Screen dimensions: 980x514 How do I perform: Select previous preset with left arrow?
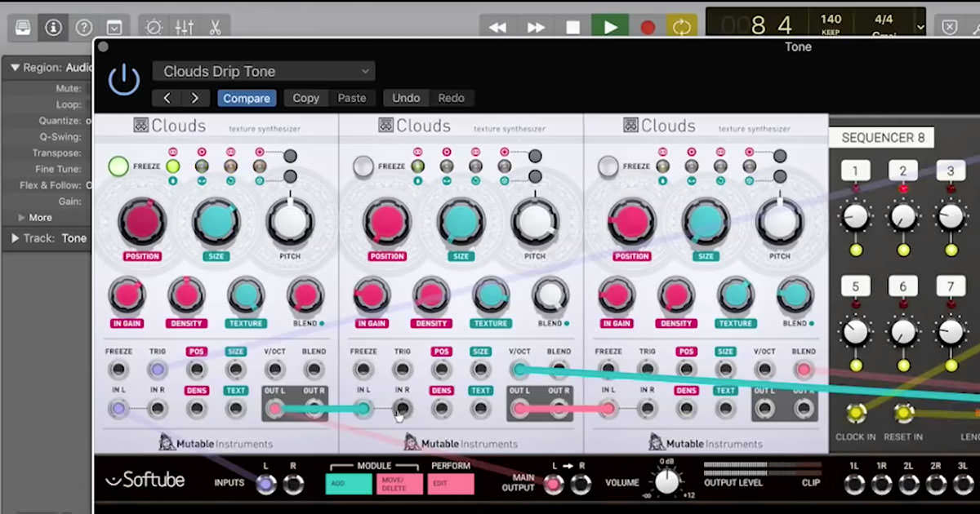[x=167, y=98]
